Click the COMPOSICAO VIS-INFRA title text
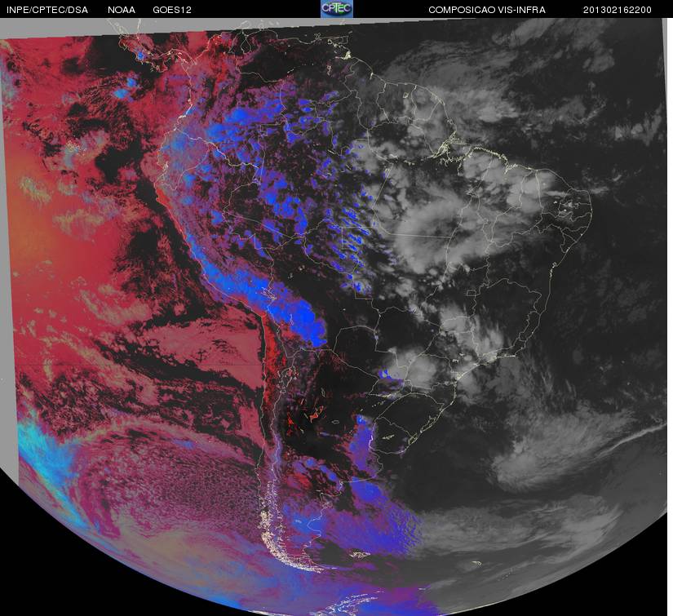 (x=487, y=10)
